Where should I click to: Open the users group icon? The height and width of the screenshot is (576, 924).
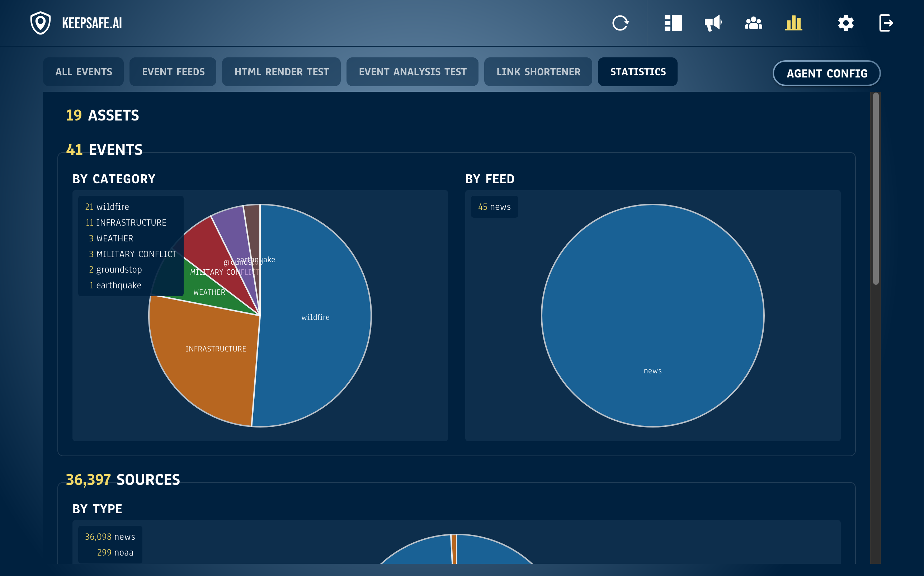pyautogui.click(x=753, y=23)
